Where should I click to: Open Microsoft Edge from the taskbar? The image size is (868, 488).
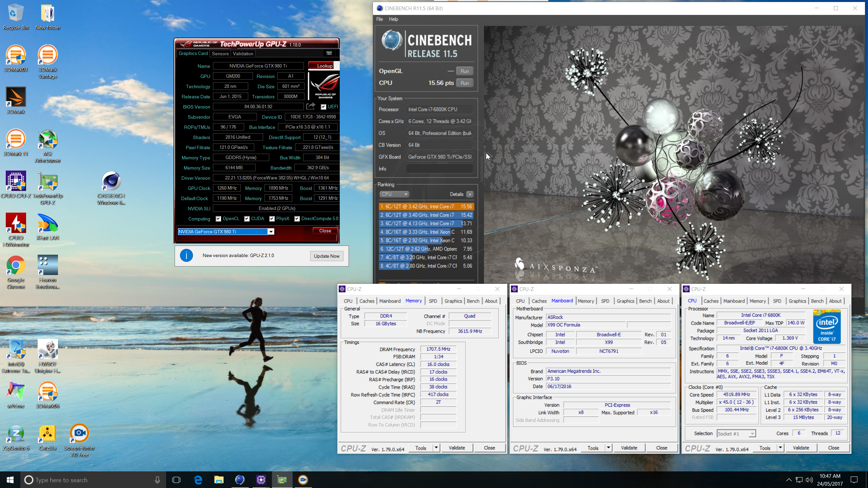pyautogui.click(x=198, y=480)
